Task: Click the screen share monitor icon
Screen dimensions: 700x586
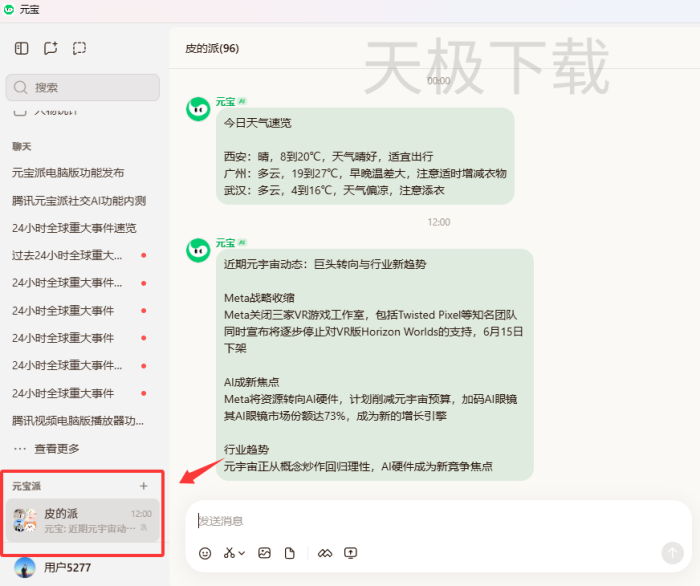Action: pyautogui.click(x=350, y=553)
